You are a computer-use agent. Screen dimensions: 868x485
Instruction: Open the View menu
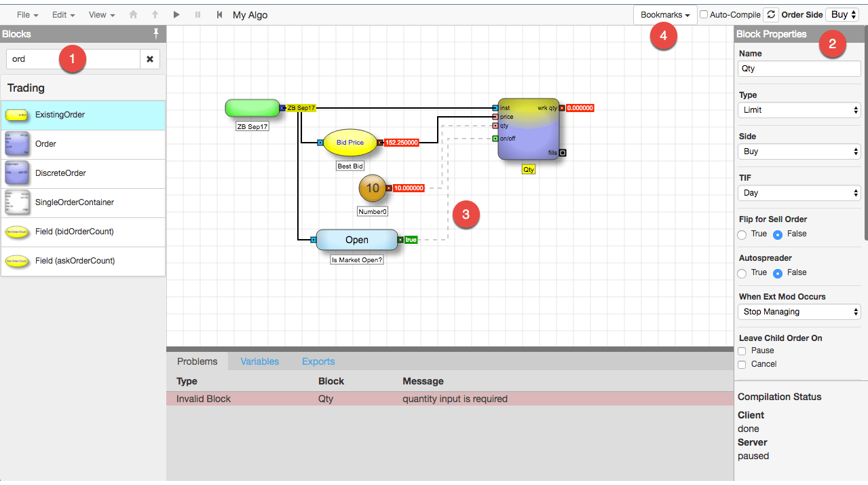tap(102, 14)
